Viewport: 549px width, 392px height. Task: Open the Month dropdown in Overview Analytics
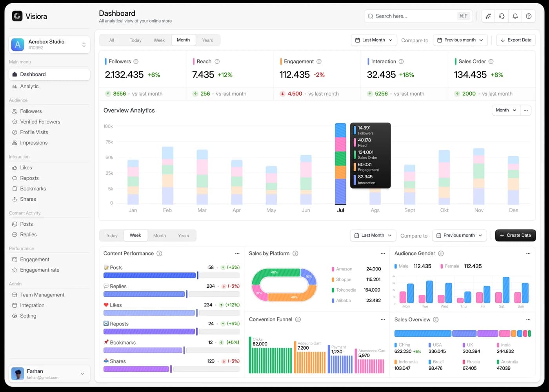[x=506, y=110]
